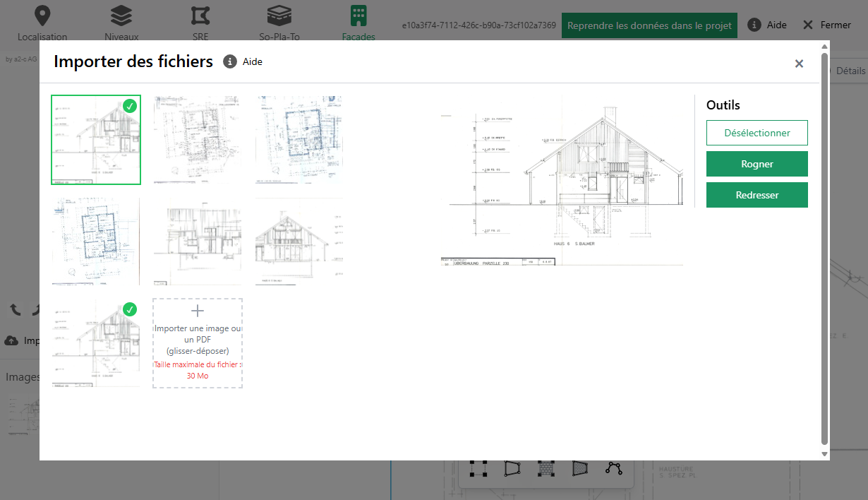Select the dashed rectangle tool in the bottom toolbar
The image size is (868, 500).
[x=479, y=468]
